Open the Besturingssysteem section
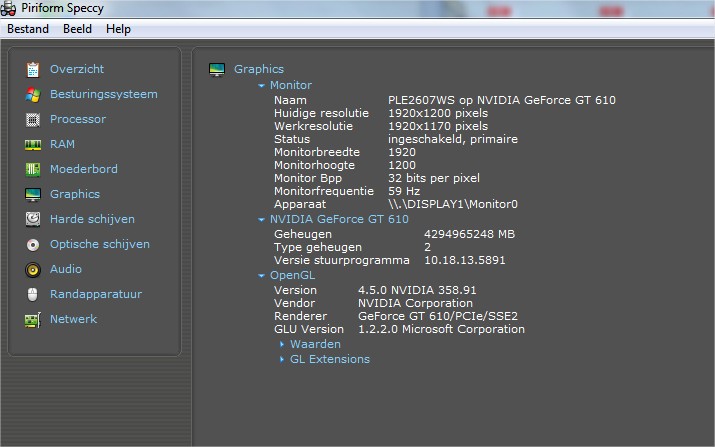Image resolution: width=715 pixels, height=447 pixels. (x=104, y=94)
